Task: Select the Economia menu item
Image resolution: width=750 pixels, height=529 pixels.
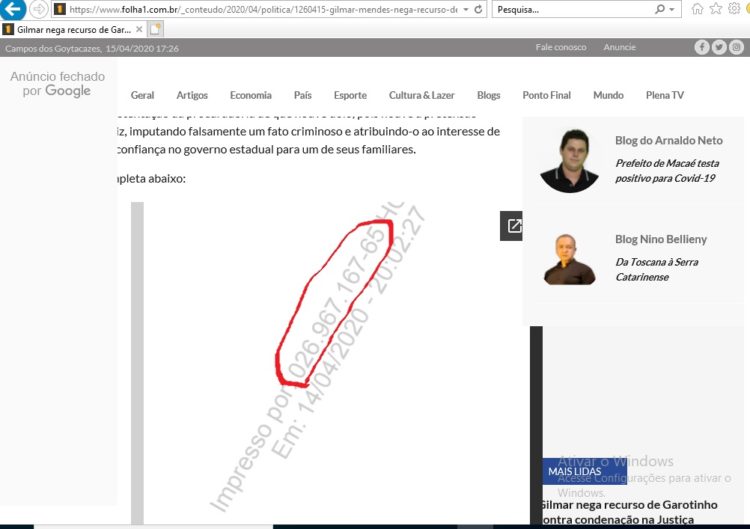Action: click(x=251, y=95)
